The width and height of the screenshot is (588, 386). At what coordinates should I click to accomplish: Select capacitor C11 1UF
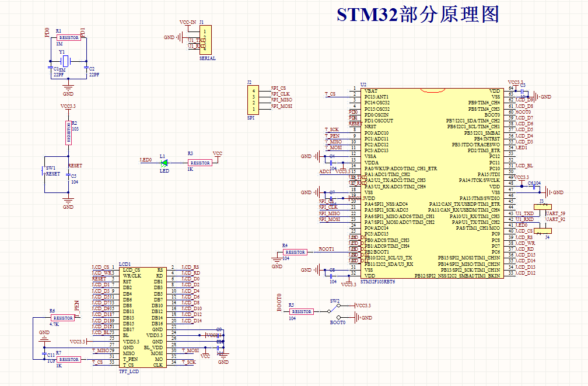pos(44,354)
